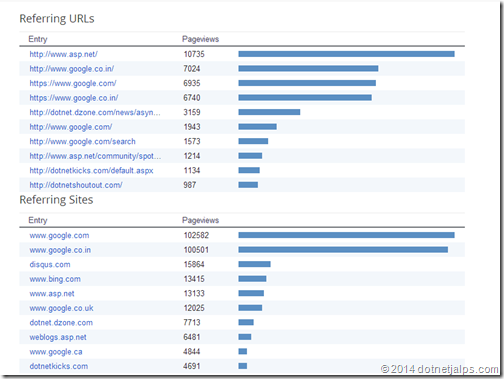Screen dimensions: 504x379
Task: Click the pageview bar for www.google.com site
Action: [346, 235]
